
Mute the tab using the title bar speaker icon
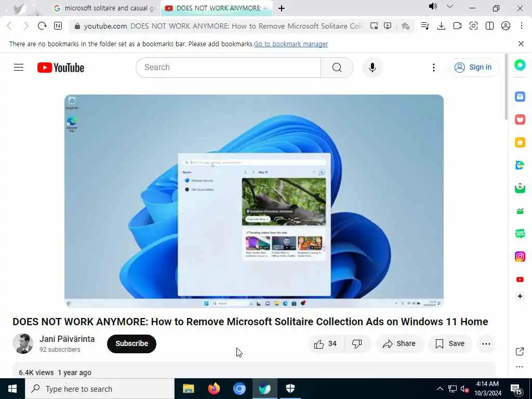tap(433, 6)
